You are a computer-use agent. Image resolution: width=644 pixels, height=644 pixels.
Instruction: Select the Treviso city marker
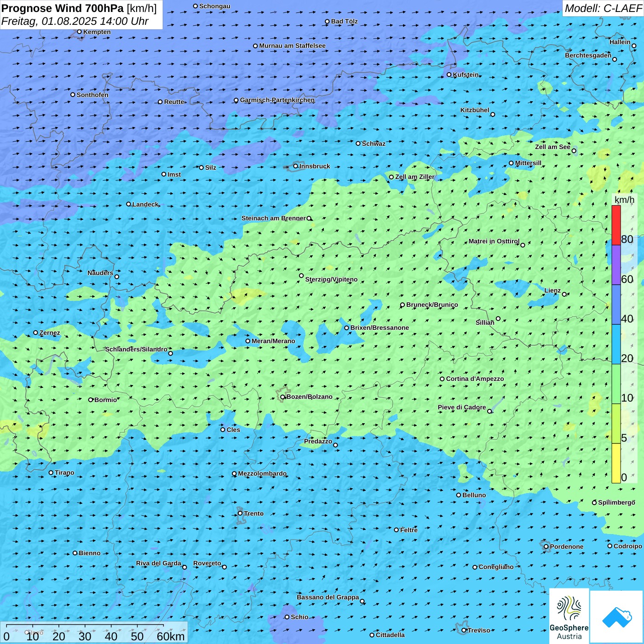[464, 630]
